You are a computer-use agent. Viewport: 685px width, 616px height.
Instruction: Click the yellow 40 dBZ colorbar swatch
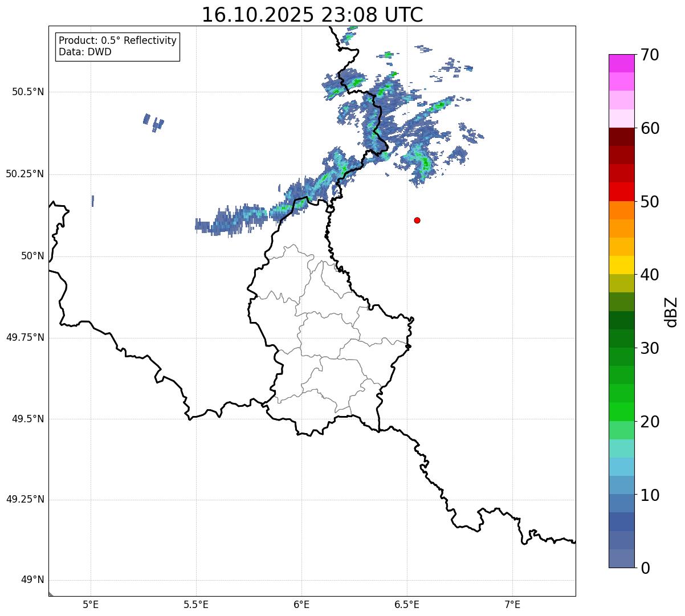[x=621, y=265]
